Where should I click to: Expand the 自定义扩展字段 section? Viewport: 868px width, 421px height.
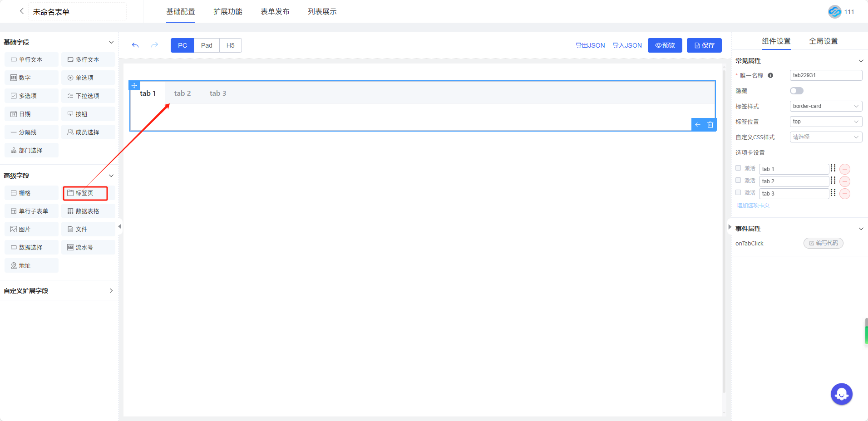(x=111, y=291)
